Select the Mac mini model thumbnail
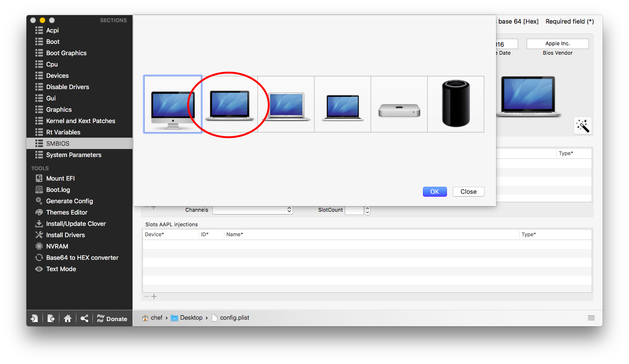 point(399,104)
